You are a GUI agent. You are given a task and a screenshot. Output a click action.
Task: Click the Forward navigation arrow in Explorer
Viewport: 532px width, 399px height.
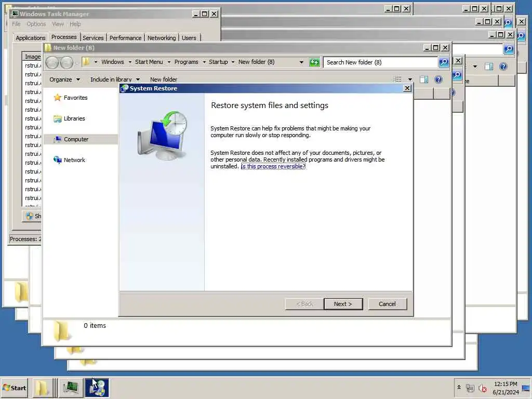point(66,62)
